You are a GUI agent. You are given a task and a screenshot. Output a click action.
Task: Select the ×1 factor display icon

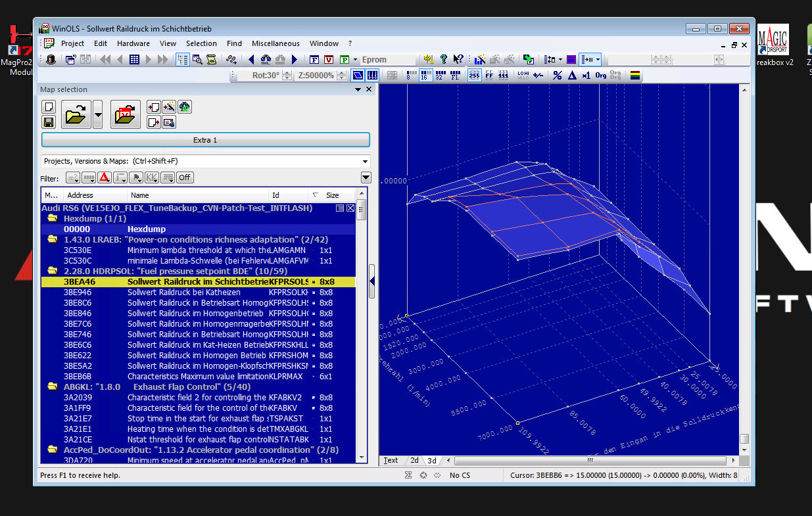click(x=586, y=75)
